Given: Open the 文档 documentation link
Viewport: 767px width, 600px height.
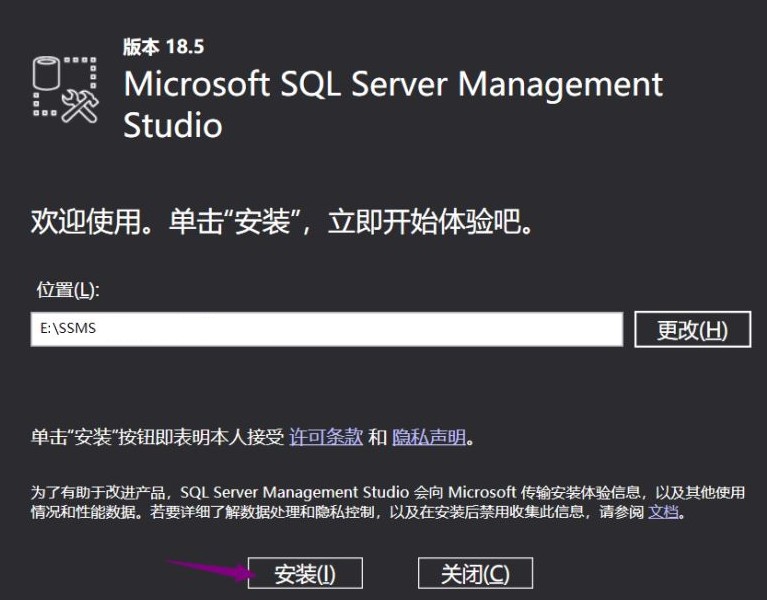Looking at the screenshot, I should coord(664,512).
